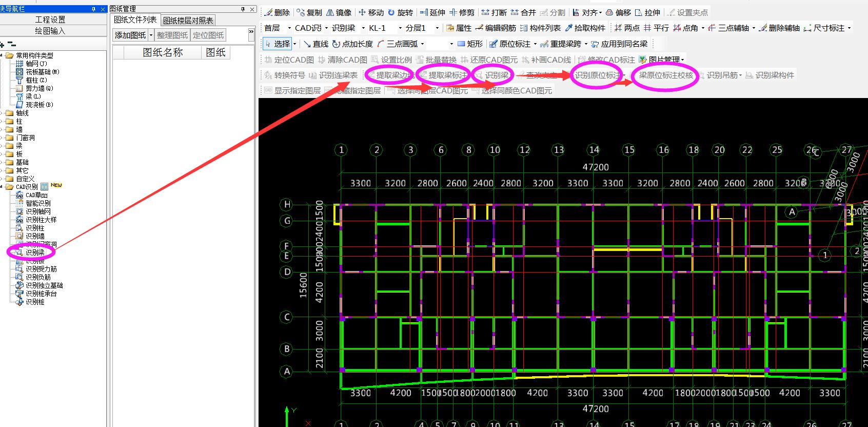Screen dimensions: 868x427
Task: Show the 构件列表 component list
Action: point(540,28)
